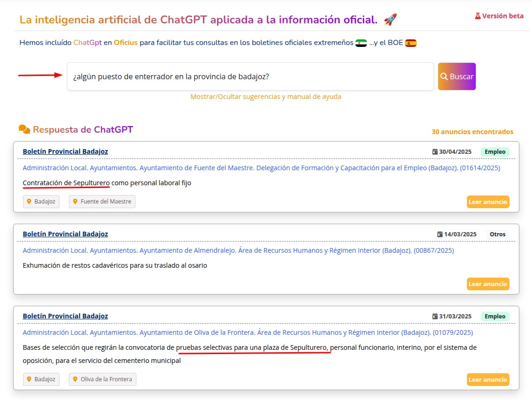This screenshot has height=400, width=532.
Task: Click the Fuente del Maestre location tag
Action: [x=102, y=201]
